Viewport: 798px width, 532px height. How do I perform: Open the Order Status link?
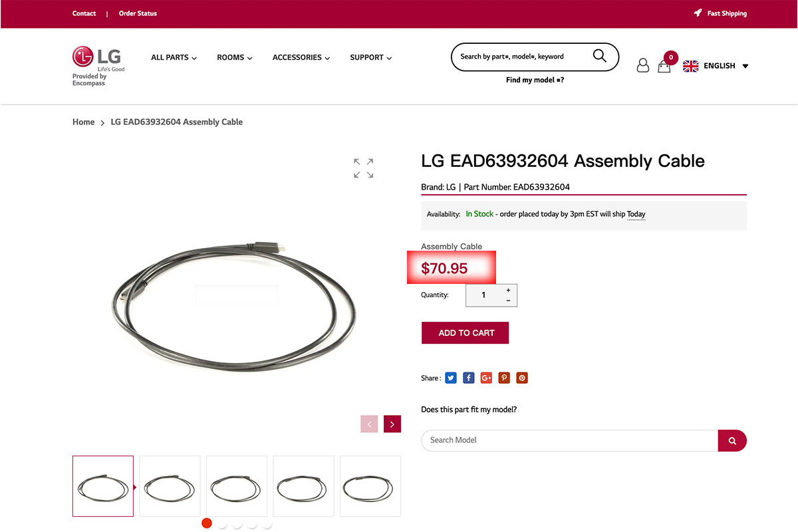pyautogui.click(x=138, y=13)
